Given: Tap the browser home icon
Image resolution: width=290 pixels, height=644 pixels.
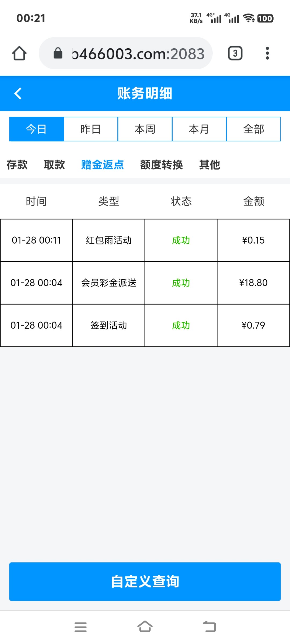Looking at the screenshot, I should pos(19,53).
